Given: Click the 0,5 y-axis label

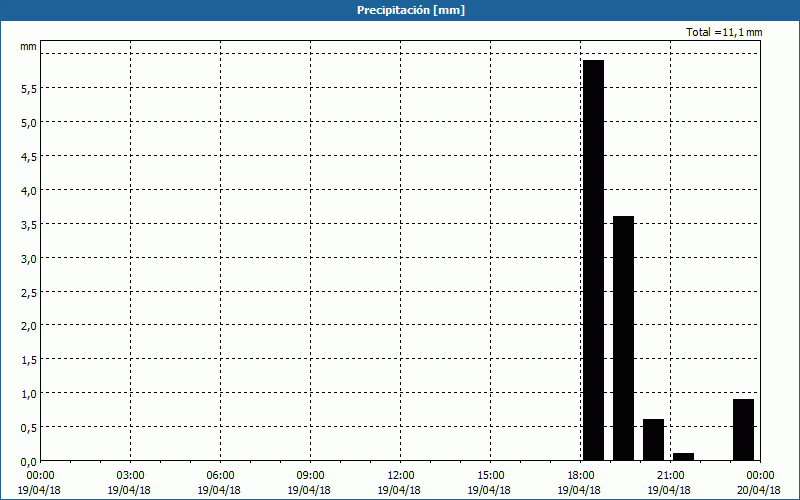Looking at the screenshot, I should click(29, 428).
